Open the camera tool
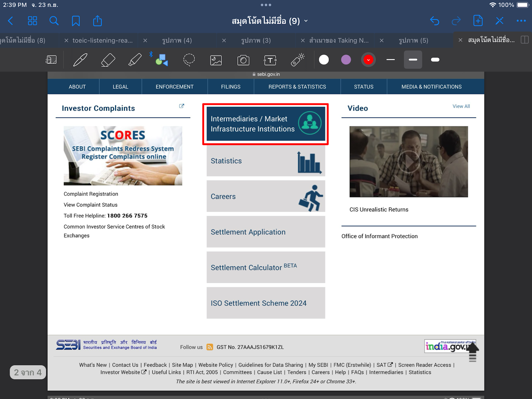Screen dimensions: 532x399 click(x=243, y=60)
